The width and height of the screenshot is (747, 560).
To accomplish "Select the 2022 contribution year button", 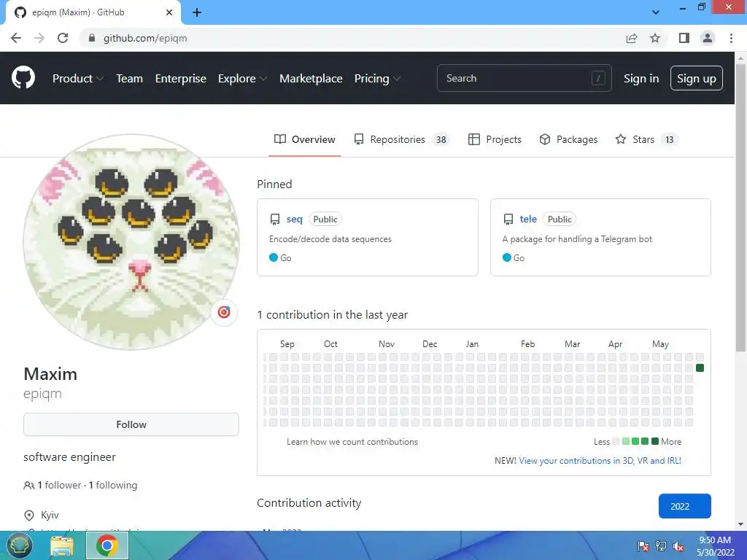I will (x=684, y=506).
